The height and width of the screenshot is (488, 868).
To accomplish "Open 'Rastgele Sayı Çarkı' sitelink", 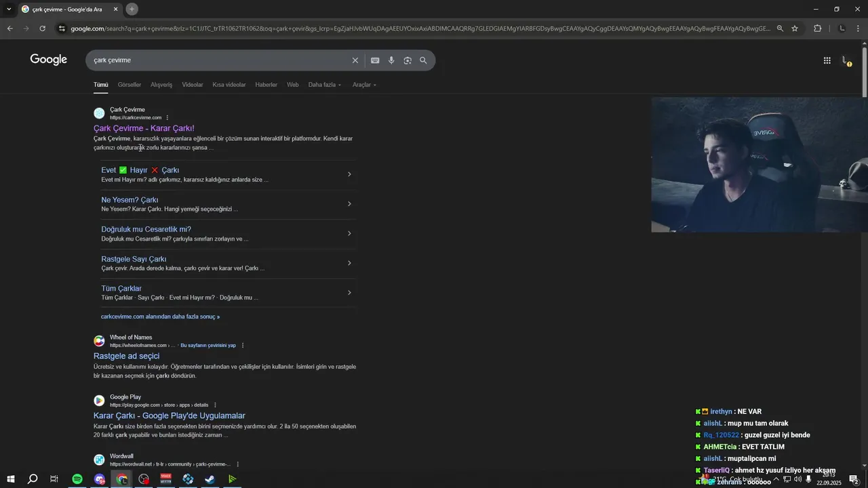I will pyautogui.click(x=134, y=259).
